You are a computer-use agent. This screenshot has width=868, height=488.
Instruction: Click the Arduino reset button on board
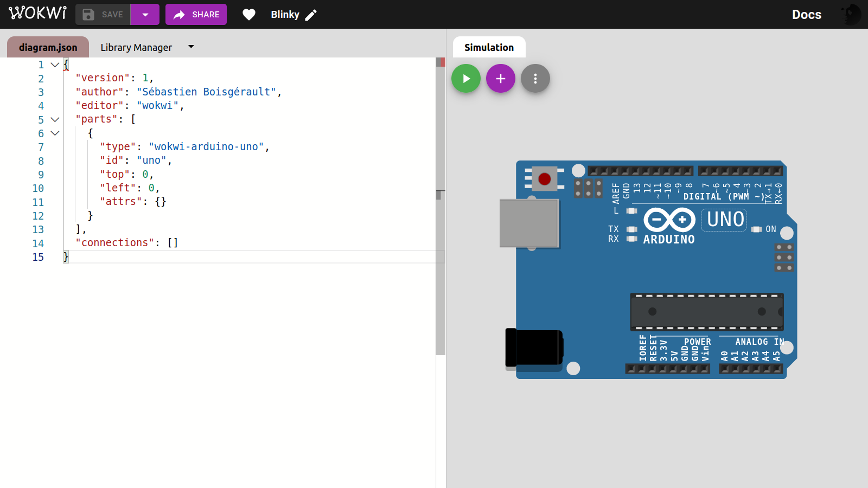click(545, 179)
